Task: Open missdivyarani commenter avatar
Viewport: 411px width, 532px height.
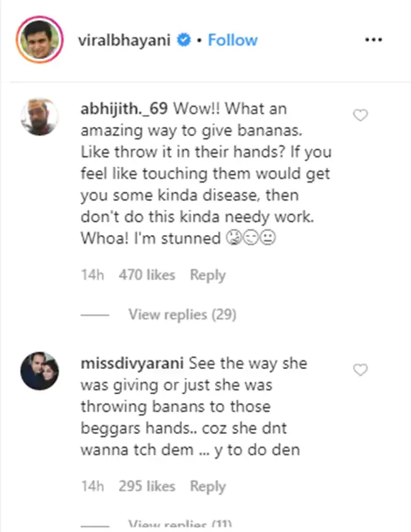Action: pyautogui.click(x=40, y=372)
